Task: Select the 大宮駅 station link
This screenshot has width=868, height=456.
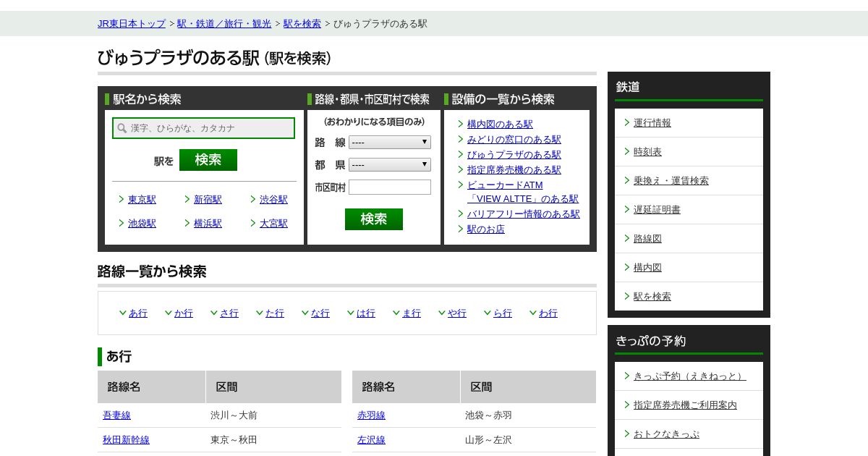Action: tap(273, 224)
